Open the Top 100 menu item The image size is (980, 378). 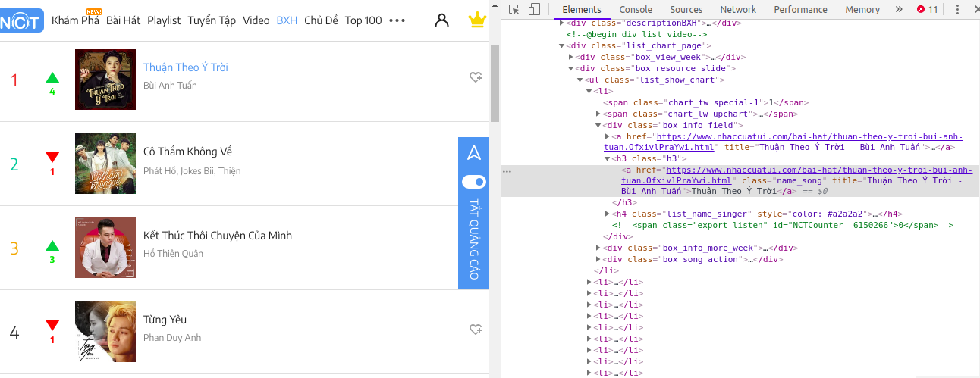pos(363,20)
